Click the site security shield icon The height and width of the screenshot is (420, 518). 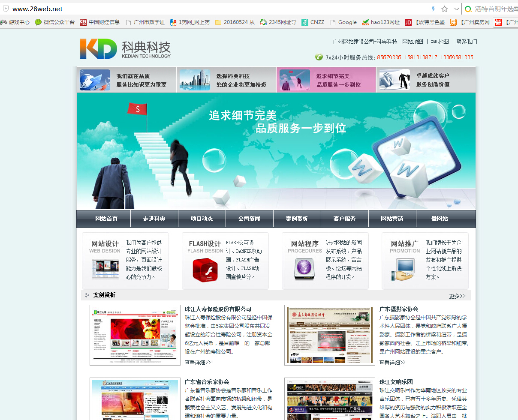[x=6, y=9]
